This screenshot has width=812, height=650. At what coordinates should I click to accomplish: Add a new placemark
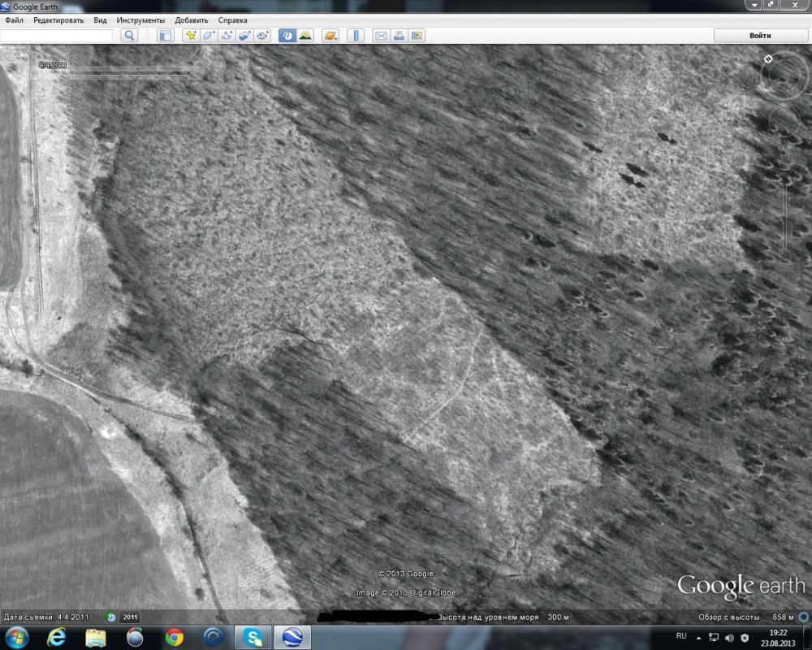(x=191, y=36)
